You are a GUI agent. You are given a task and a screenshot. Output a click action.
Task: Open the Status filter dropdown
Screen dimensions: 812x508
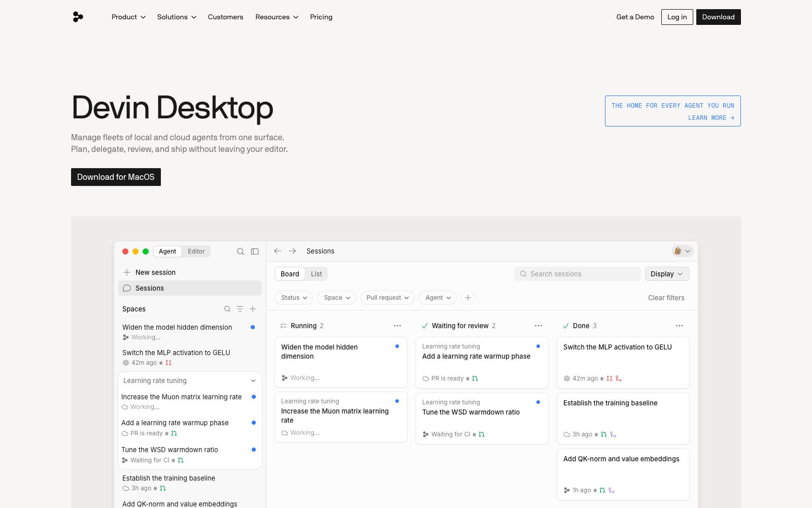click(x=294, y=298)
